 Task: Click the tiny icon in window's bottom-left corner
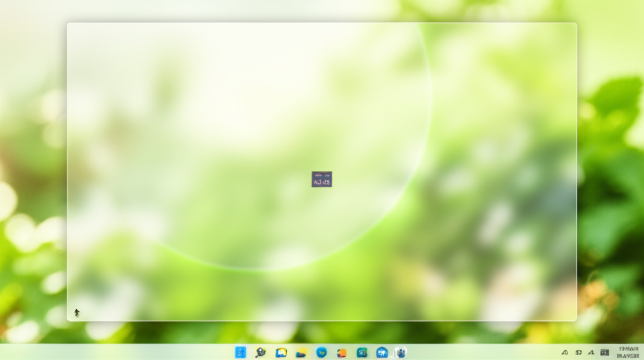77,312
